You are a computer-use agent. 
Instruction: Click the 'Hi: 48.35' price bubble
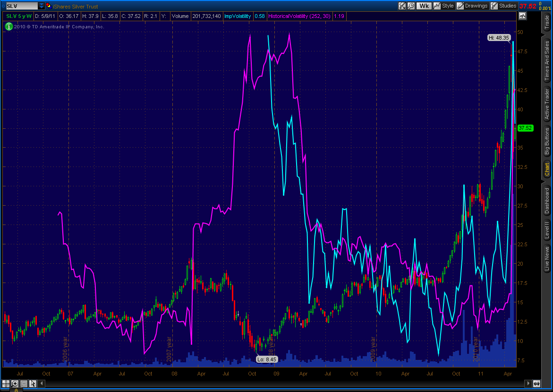tap(499, 38)
